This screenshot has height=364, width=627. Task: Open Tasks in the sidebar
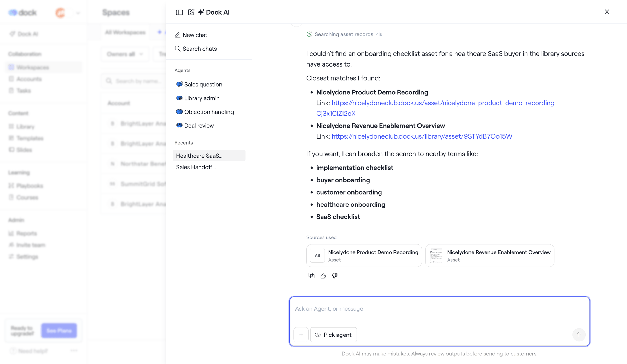[43, 91]
